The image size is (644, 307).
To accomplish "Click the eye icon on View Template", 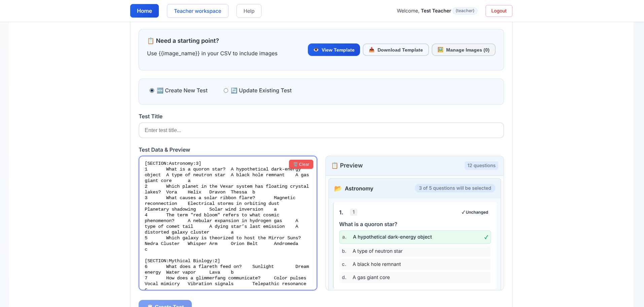I will [x=316, y=50].
